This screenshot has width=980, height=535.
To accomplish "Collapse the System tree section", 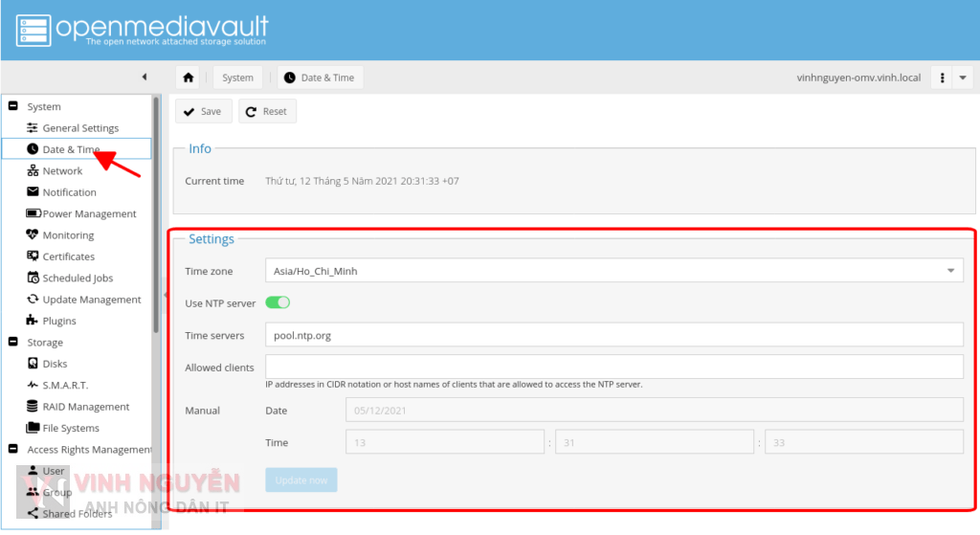I will (x=13, y=106).
